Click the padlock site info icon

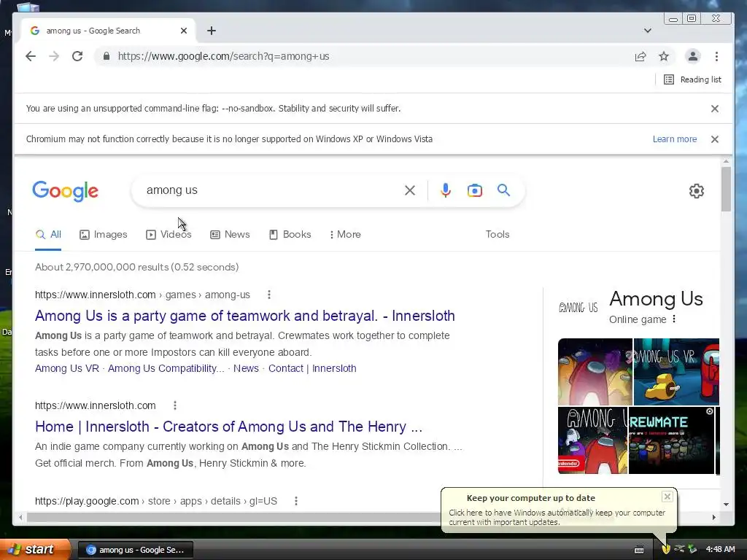coord(107,56)
